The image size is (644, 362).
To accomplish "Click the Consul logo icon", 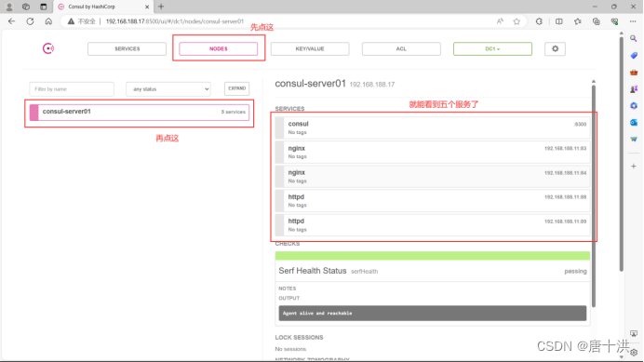I will 48,48.
